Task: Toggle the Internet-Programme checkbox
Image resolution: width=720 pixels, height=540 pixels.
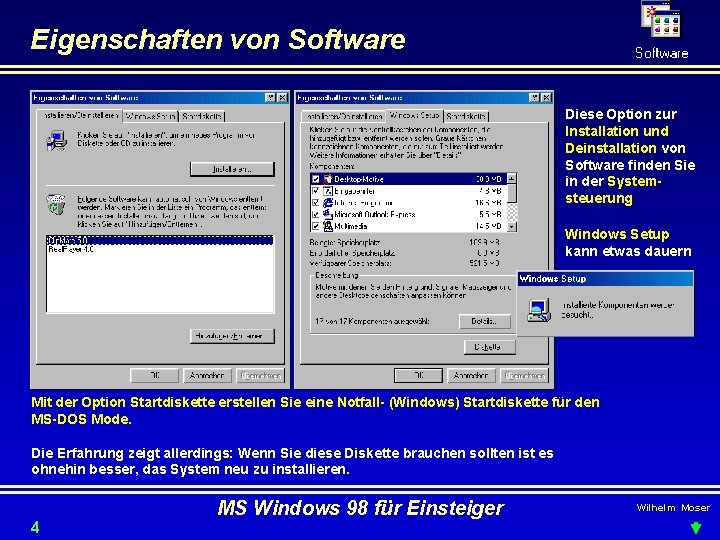Action: [x=316, y=202]
